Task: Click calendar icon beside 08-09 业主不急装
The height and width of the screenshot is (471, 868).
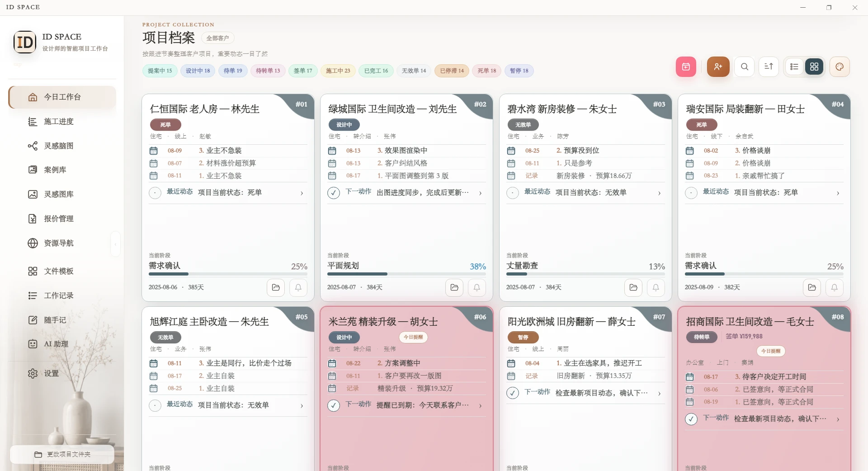Action: point(154,151)
